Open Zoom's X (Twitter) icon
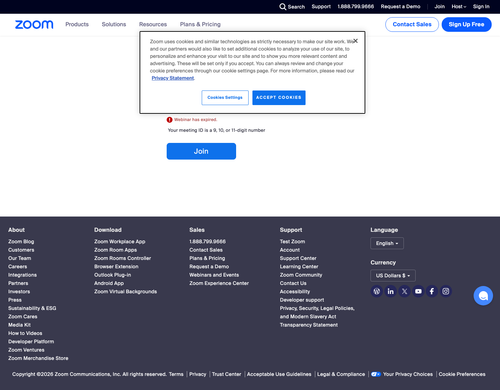The height and width of the screenshot is (390, 500). point(404,291)
